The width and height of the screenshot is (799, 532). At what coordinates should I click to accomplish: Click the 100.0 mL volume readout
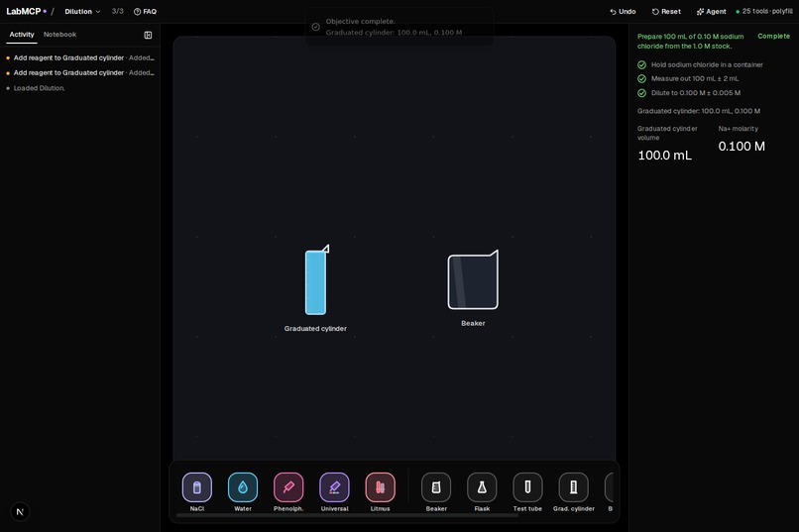click(x=664, y=156)
